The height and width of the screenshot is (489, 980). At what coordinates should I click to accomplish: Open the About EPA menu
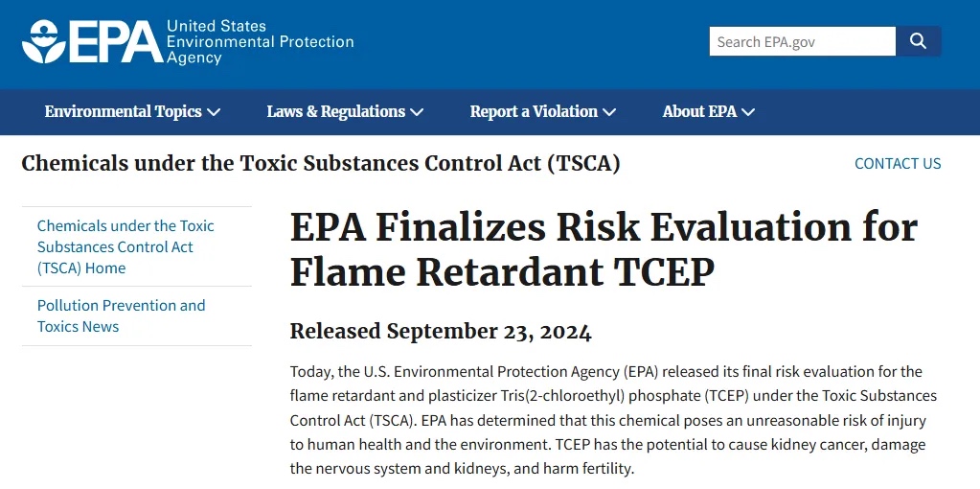tap(709, 112)
